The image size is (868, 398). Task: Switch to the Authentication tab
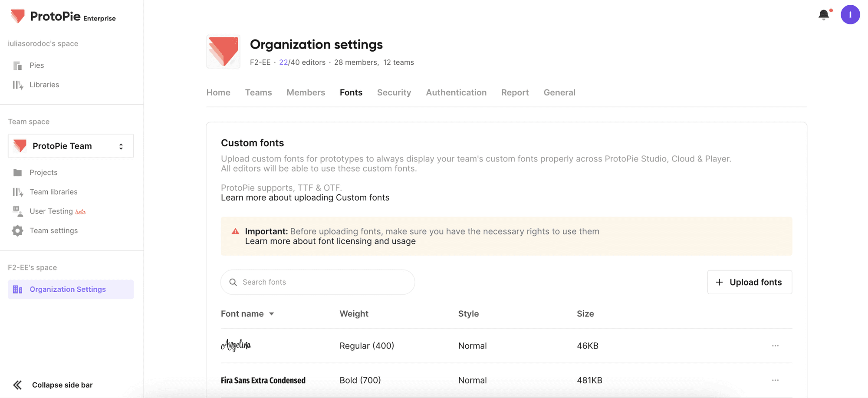456,92
